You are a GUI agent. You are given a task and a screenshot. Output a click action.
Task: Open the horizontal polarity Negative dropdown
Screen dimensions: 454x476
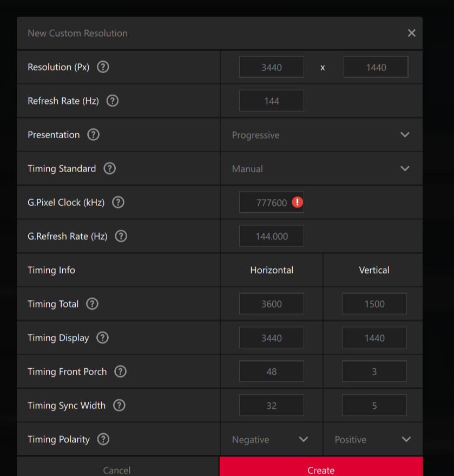[x=271, y=439]
